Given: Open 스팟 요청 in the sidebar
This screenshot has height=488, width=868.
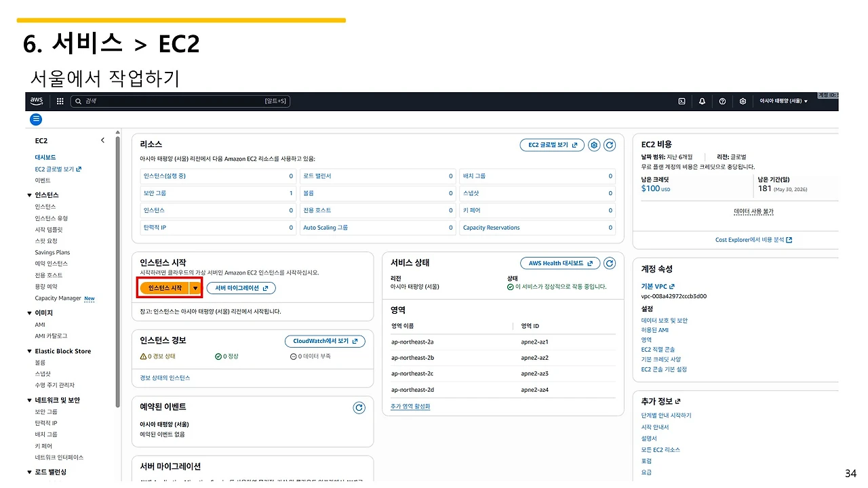Looking at the screenshot, I should coord(46,241).
